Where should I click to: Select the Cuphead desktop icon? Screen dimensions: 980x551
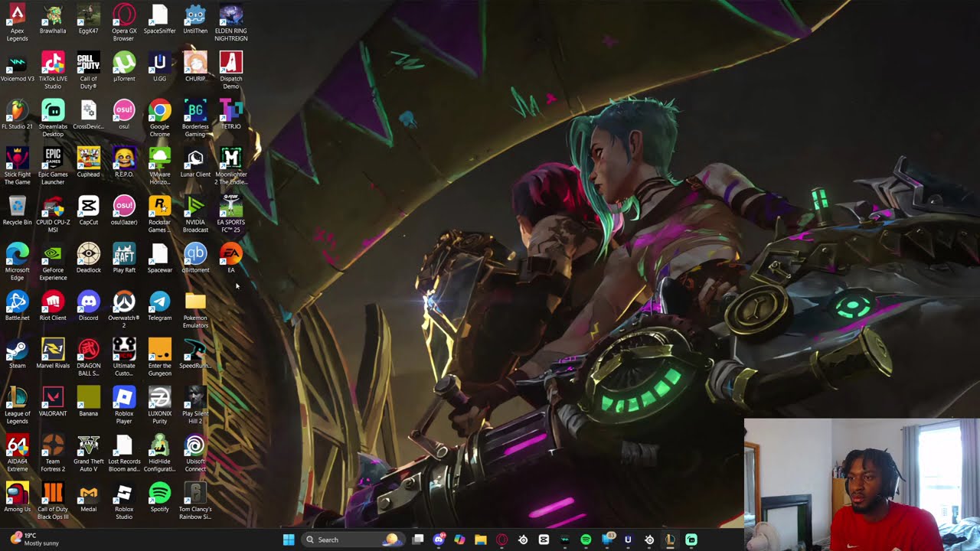coord(88,162)
